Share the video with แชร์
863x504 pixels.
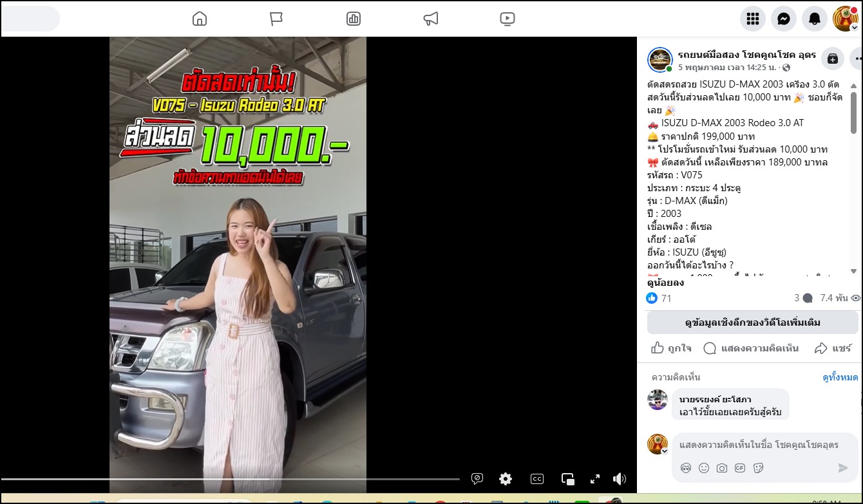click(833, 348)
